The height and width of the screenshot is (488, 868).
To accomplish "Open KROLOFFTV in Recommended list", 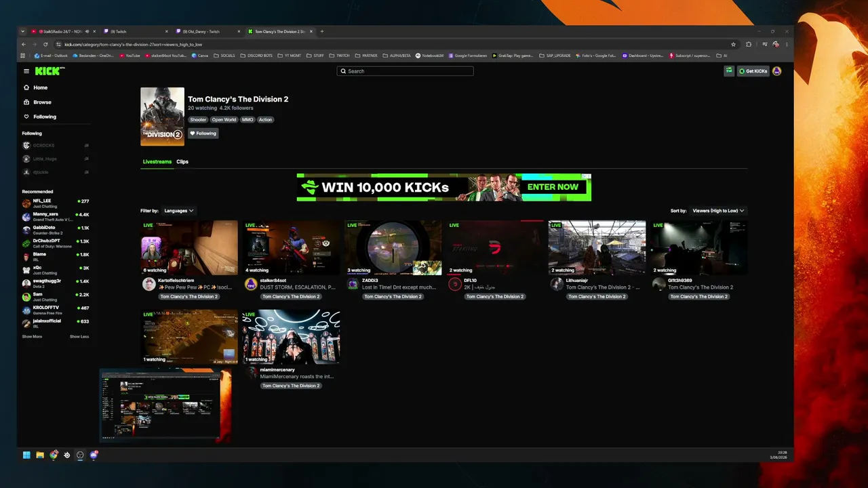I will [x=56, y=310].
